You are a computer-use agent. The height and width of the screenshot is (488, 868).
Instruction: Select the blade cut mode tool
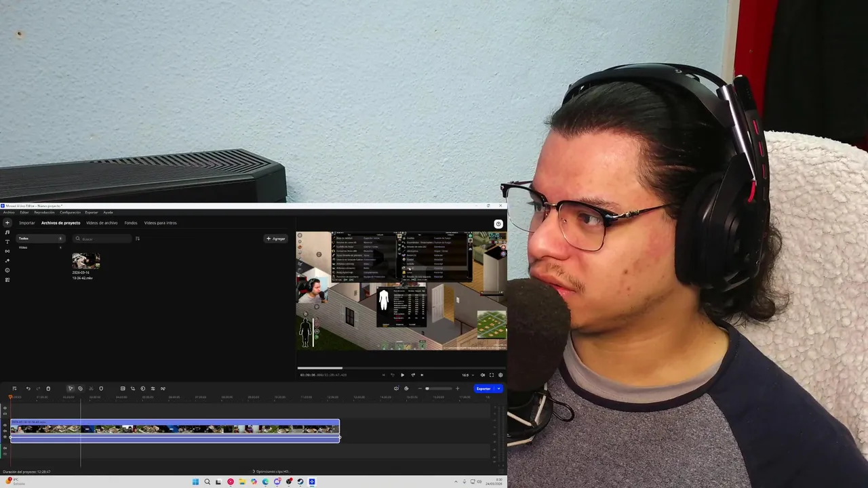pyautogui.click(x=80, y=388)
